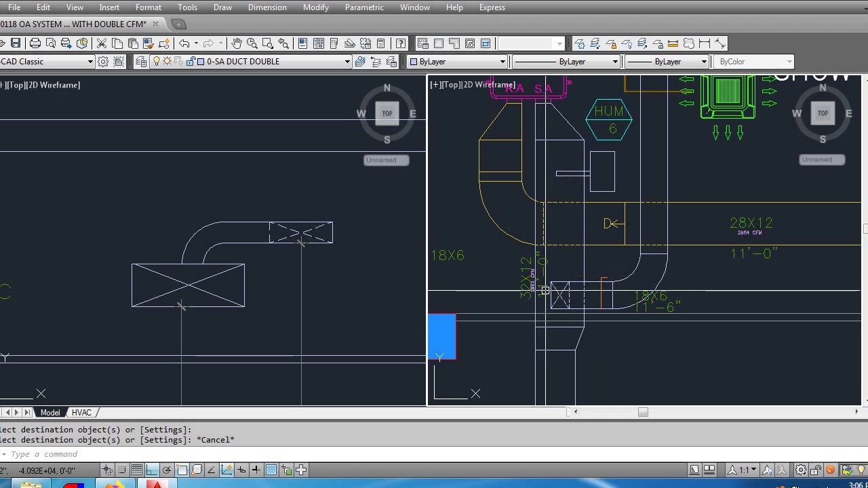Click the horizontal scrollbar thumb
The image size is (868, 488).
[643, 411]
